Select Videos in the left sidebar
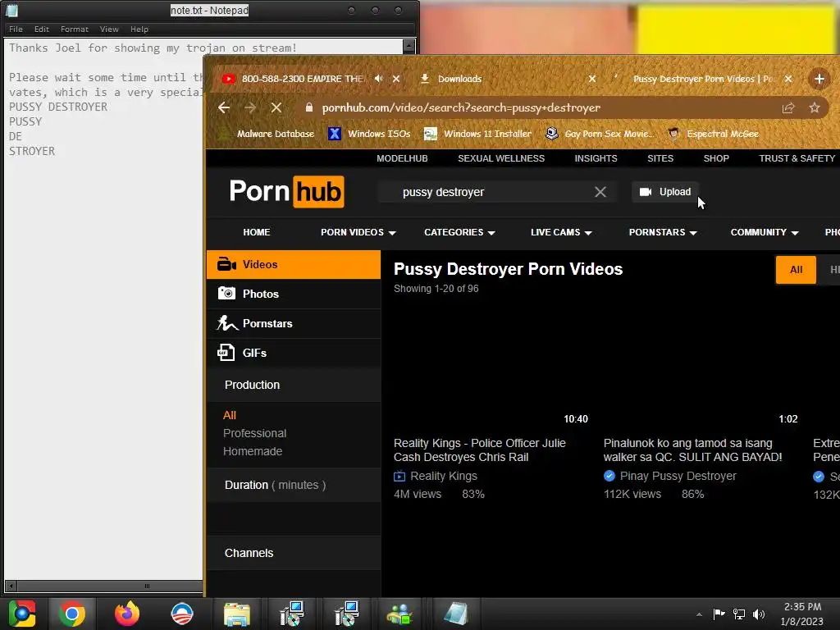This screenshot has height=630, width=840. (x=294, y=264)
